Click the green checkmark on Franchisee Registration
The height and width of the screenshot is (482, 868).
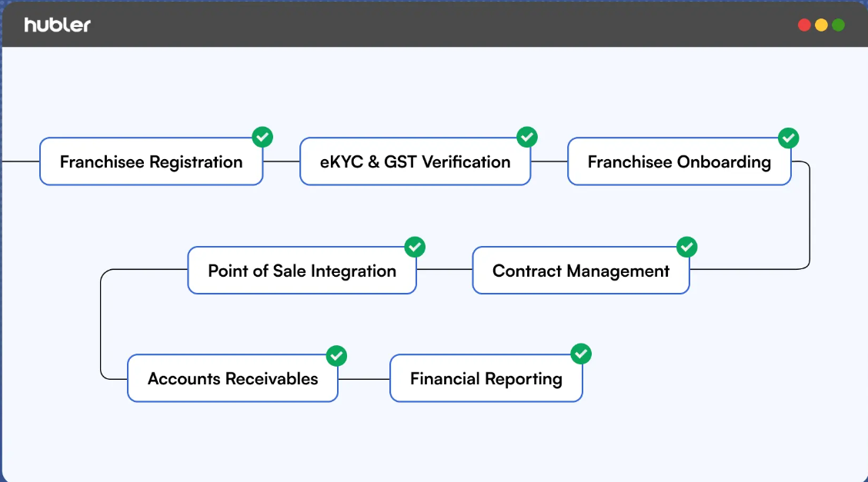(262, 137)
